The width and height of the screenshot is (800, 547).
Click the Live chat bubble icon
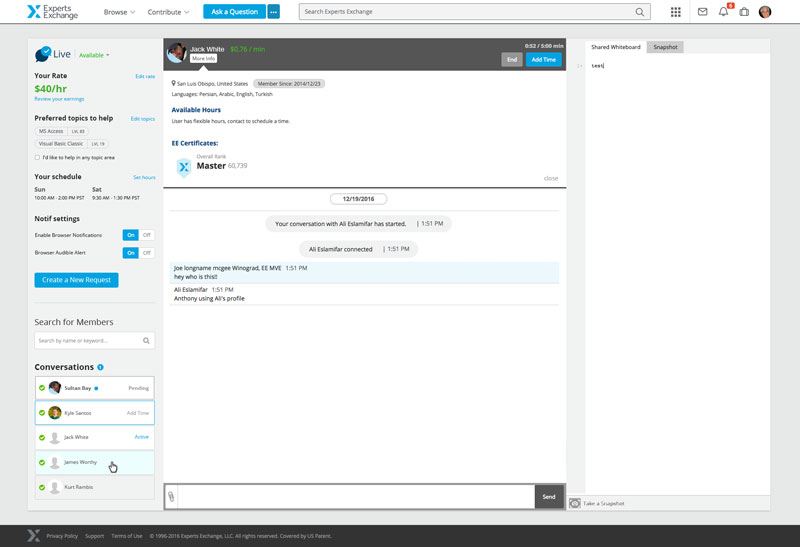point(43,54)
